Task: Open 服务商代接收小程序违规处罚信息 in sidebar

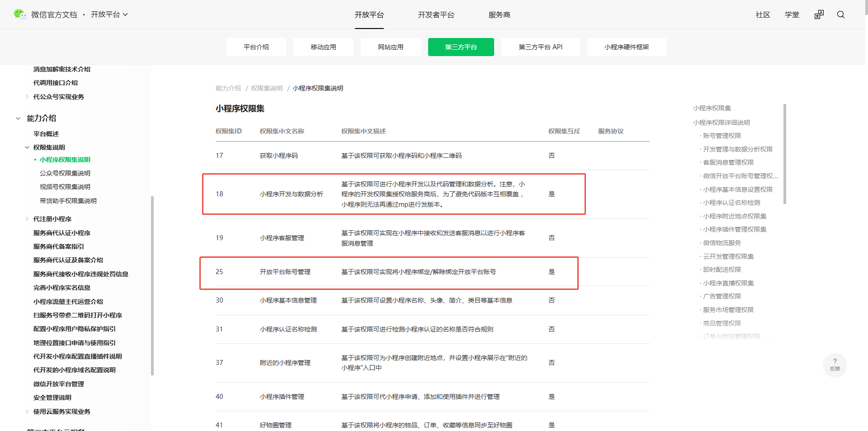Action: click(x=81, y=274)
